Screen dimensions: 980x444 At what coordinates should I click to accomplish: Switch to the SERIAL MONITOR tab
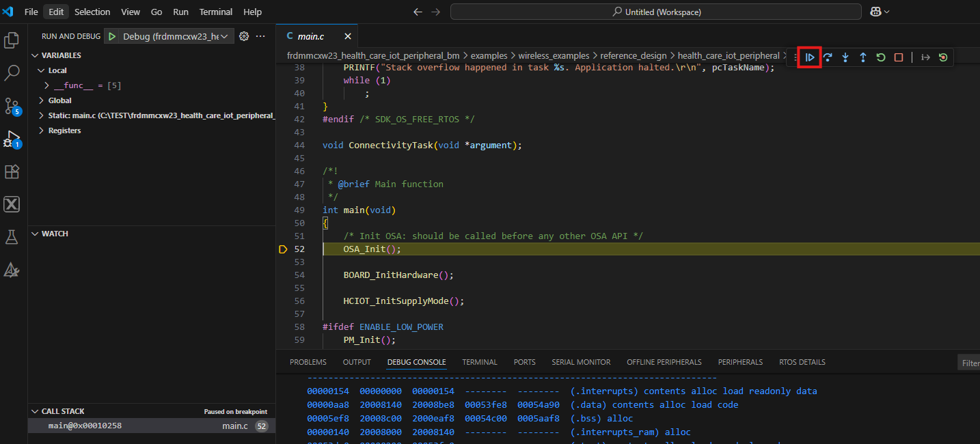tap(581, 362)
